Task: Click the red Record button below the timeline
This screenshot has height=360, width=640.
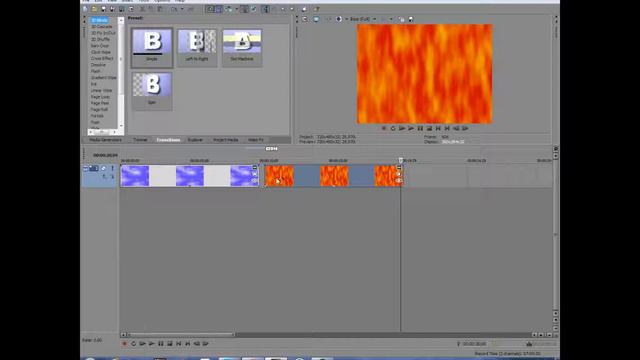Action: click(124, 344)
